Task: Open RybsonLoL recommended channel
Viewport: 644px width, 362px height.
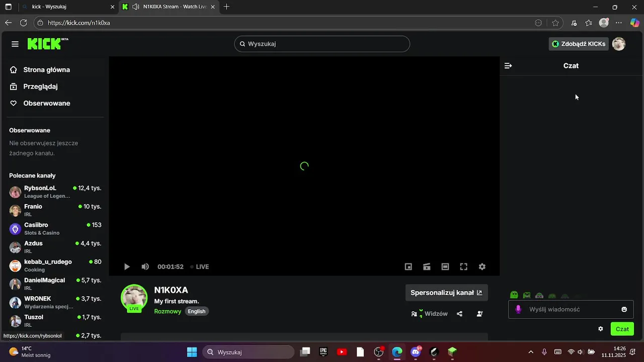Action: point(55,192)
